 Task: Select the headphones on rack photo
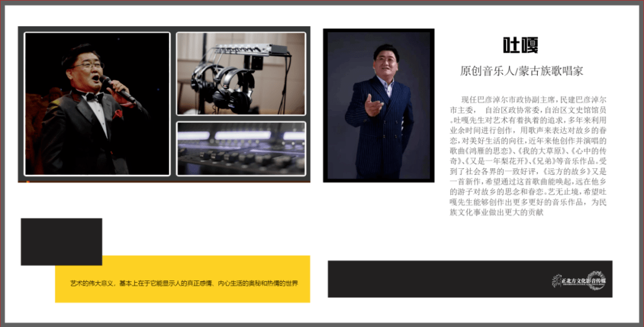coord(241,73)
